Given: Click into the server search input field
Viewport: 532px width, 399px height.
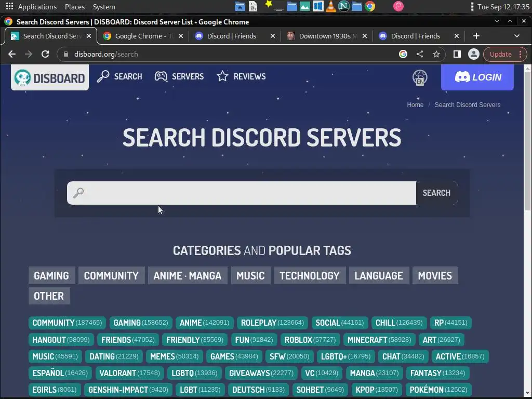Looking at the screenshot, I should [x=241, y=193].
